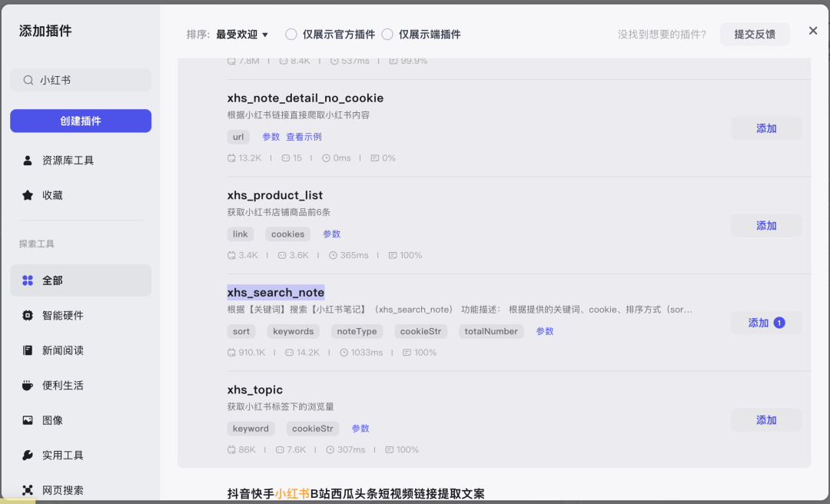Open 参数 link for xhs_search_note

coord(545,331)
